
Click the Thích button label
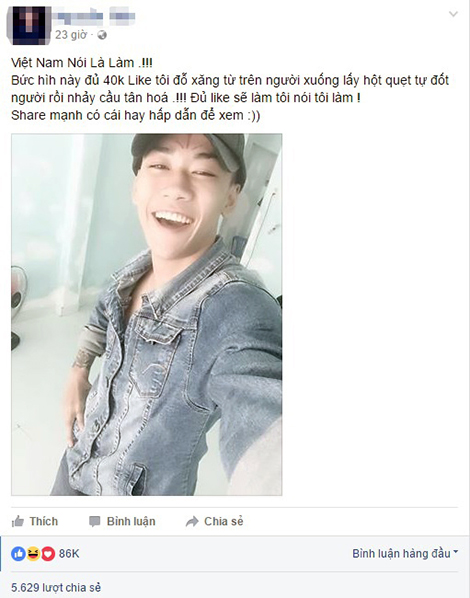[44, 521]
